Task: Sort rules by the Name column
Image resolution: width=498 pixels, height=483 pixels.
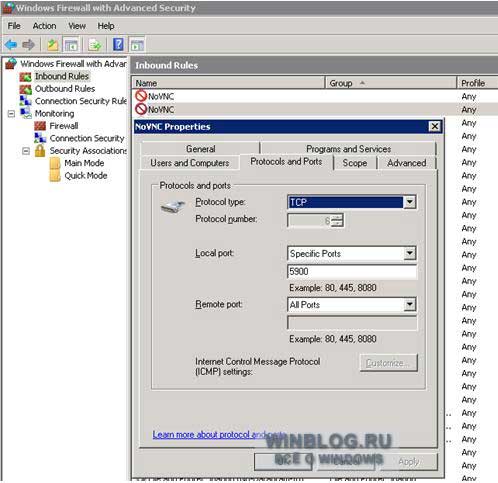Action: 228,83
